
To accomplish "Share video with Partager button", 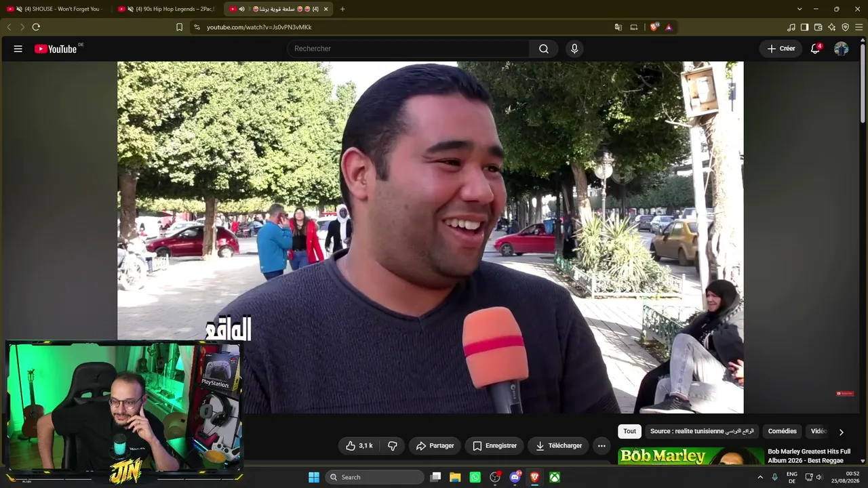I will point(435,446).
